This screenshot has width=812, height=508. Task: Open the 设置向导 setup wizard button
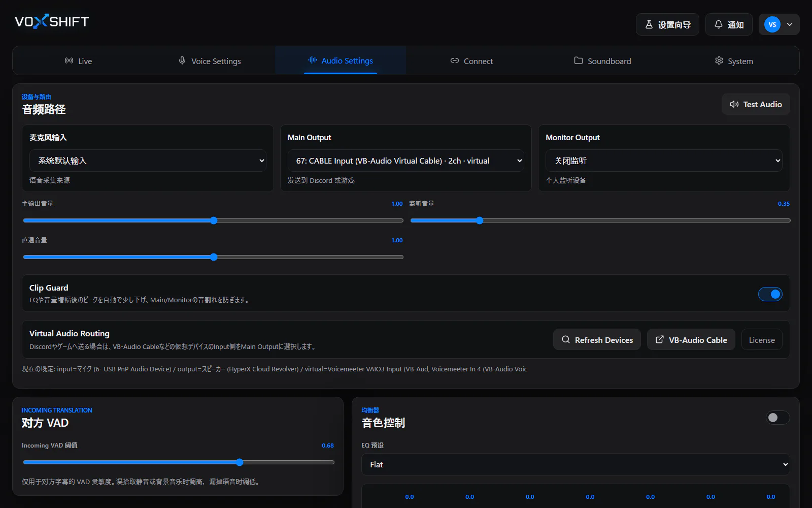point(667,24)
